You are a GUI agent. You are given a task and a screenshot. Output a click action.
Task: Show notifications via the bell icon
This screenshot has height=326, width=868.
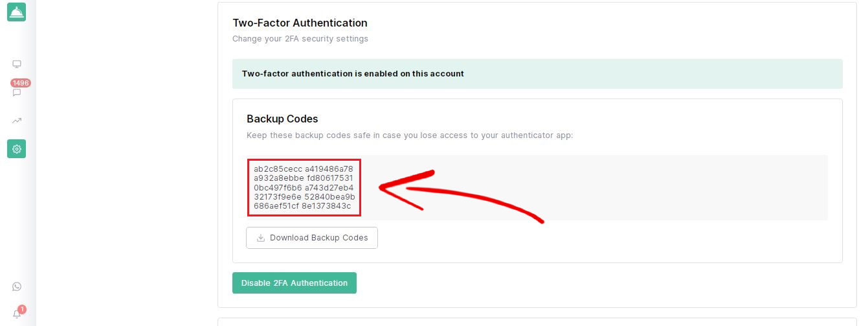point(17,315)
